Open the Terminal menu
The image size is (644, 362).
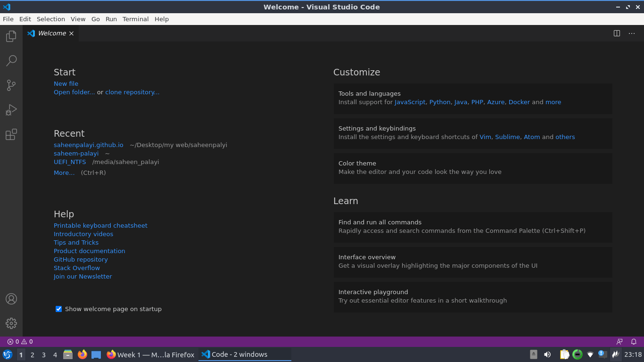pyautogui.click(x=136, y=19)
